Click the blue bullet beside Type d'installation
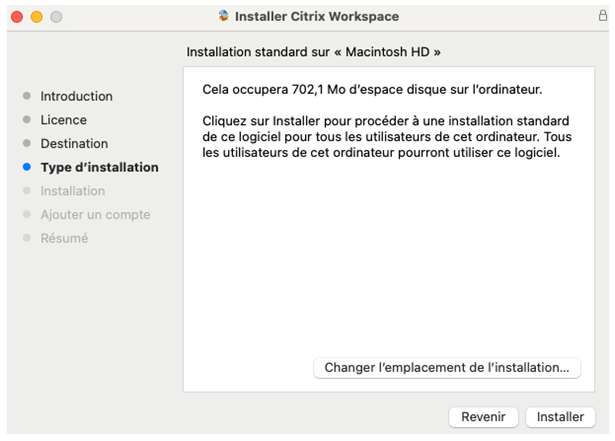The width and height of the screenshot is (615, 441). point(27,167)
